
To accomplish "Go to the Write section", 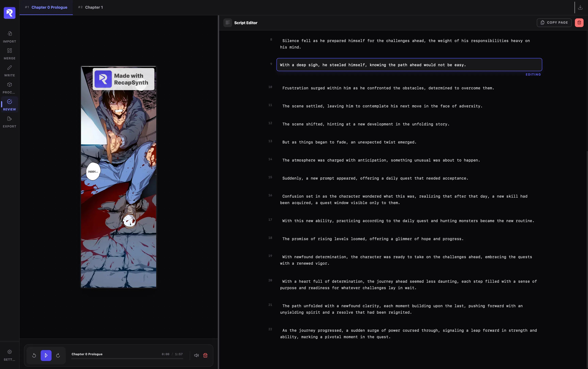I will click(10, 71).
